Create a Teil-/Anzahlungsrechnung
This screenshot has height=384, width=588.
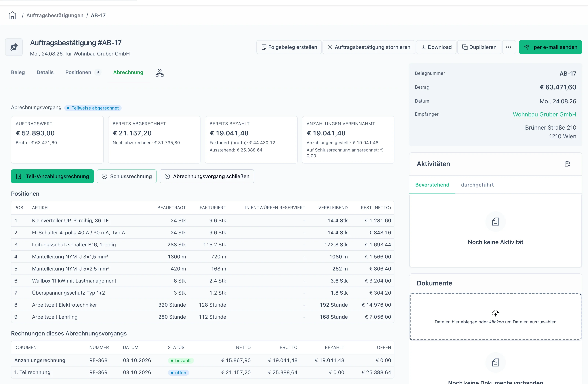[x=52, y=176]
